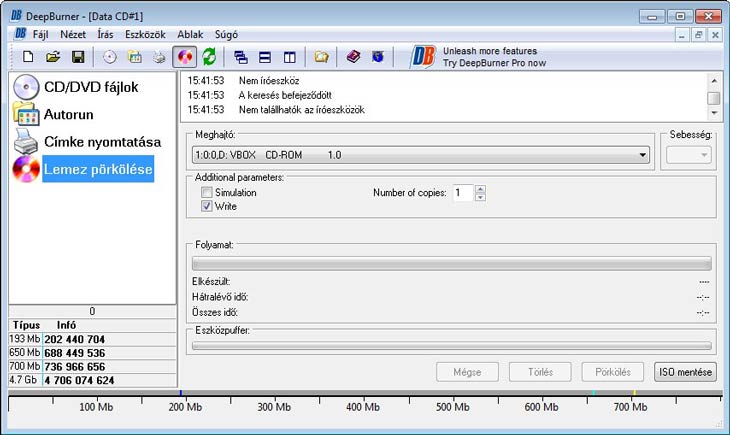This screenshot has width=730, height=435.
Task: Open the Sebesség speed dropdown
Action: click(x=689, y=155)
